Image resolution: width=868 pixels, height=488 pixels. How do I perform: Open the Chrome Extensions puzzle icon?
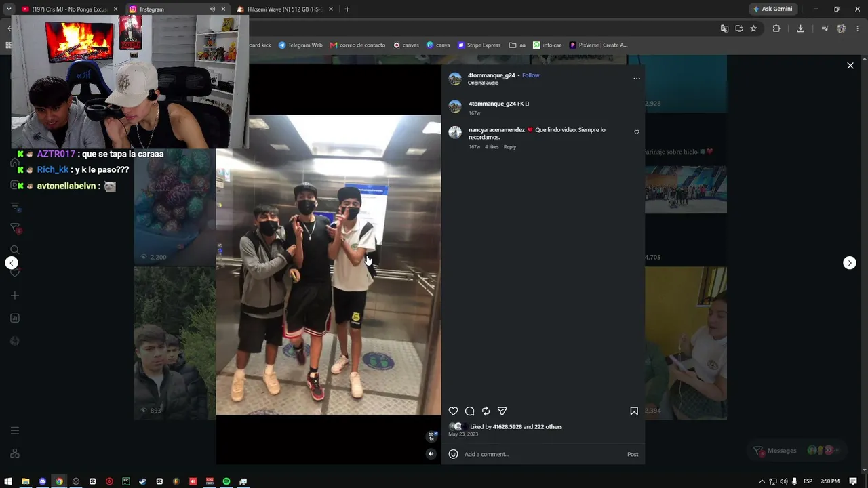(x=776, y=28)
